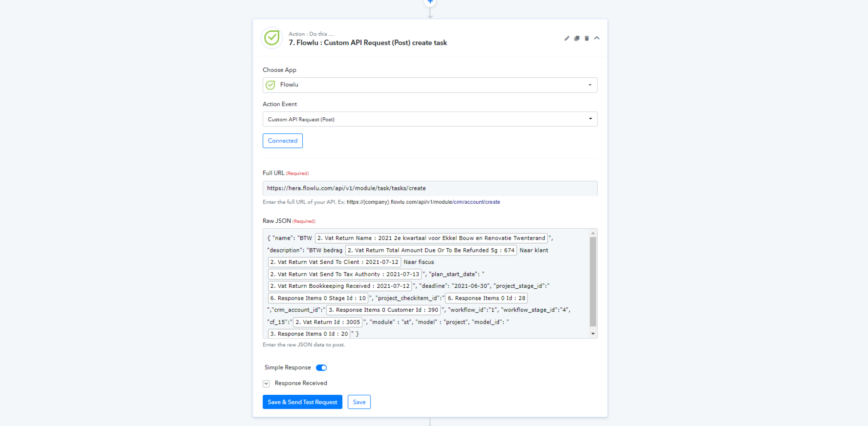Select the Bookkeeping Received mapped tag

point(340,286)
